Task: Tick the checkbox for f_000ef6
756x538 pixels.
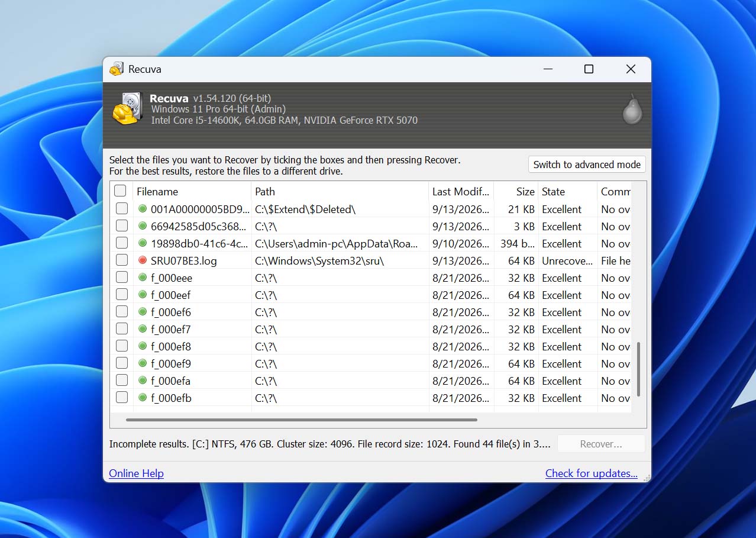Action: pyautogui.click(x=121, y=312)
